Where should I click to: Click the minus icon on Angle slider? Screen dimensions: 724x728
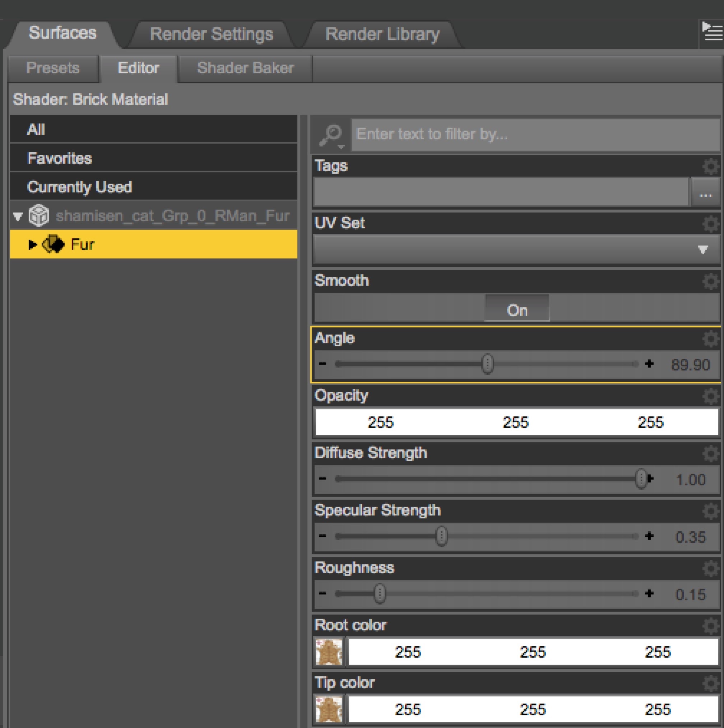322,364
